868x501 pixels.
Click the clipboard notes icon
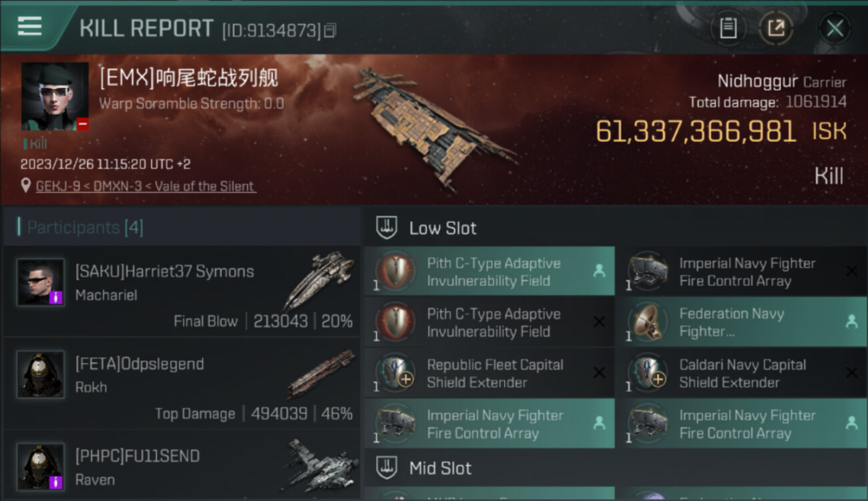tap(728, 28)
